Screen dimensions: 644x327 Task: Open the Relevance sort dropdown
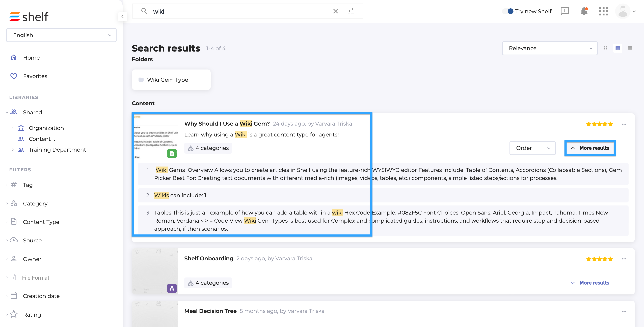pos(550,48)
